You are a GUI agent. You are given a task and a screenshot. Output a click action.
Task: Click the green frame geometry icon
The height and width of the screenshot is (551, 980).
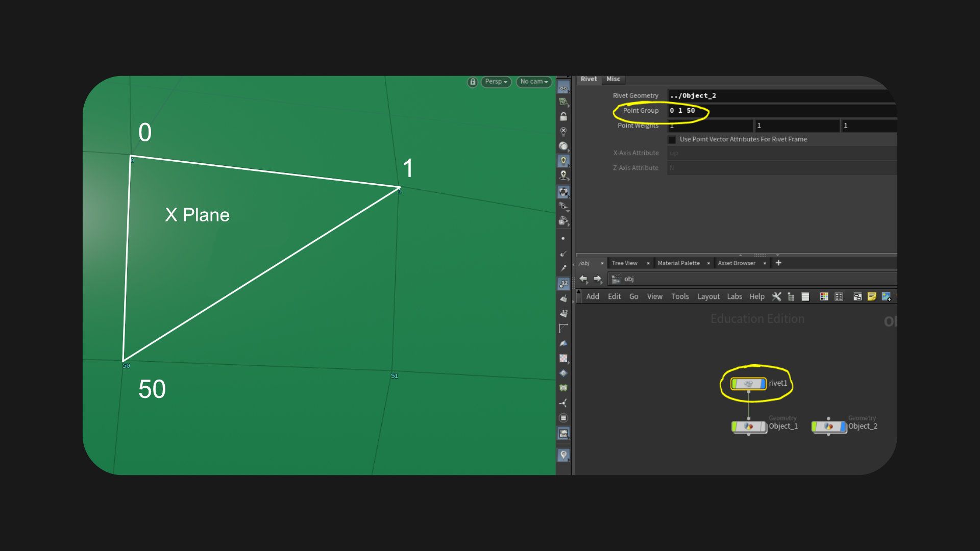[563, 388]
